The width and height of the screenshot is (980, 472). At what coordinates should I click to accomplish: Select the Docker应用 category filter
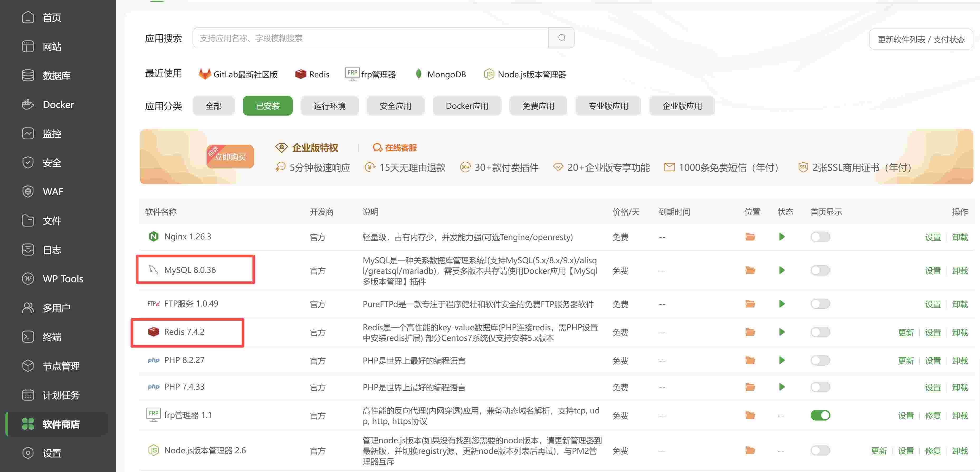point(466,106)
